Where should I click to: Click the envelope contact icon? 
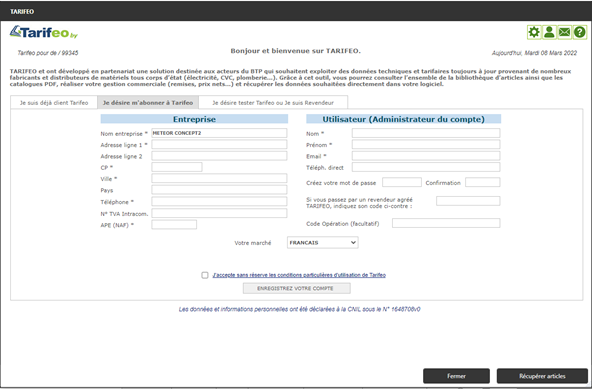(564, 32)
